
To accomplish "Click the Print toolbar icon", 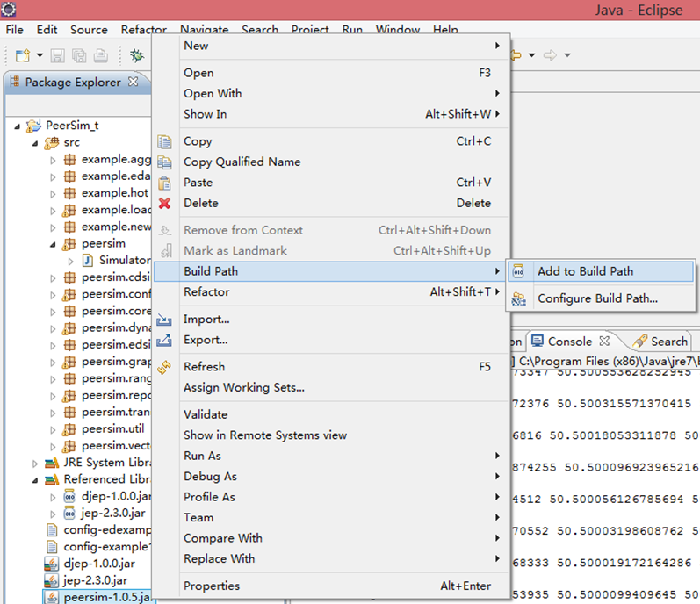I will click(100, 55).
